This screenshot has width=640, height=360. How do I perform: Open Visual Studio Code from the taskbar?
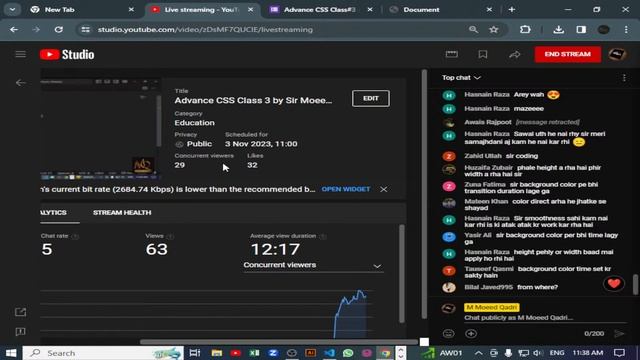pyautogui.click(x=329, y=353)
